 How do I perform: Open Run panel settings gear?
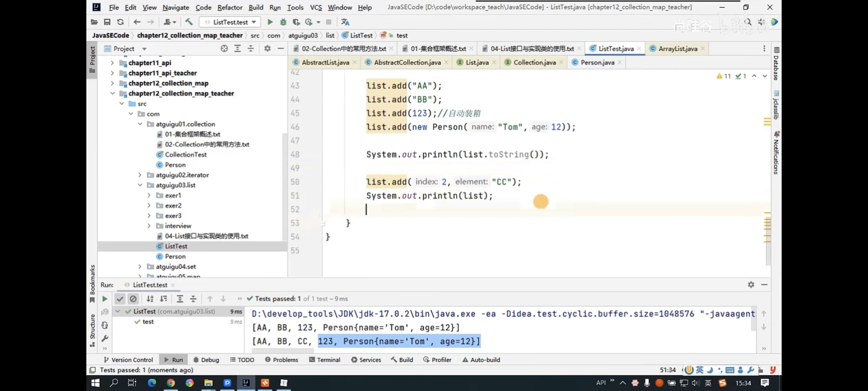coord(751,284)
